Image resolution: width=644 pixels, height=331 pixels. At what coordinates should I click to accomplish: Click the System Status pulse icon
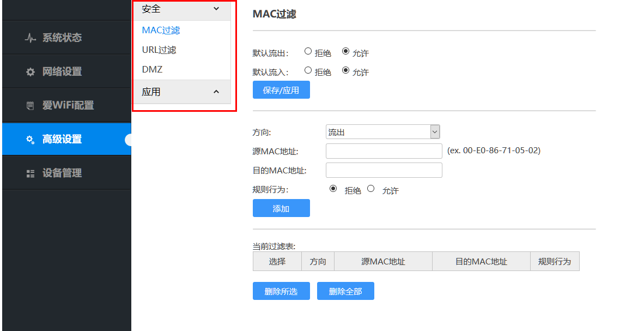point(31,38)
